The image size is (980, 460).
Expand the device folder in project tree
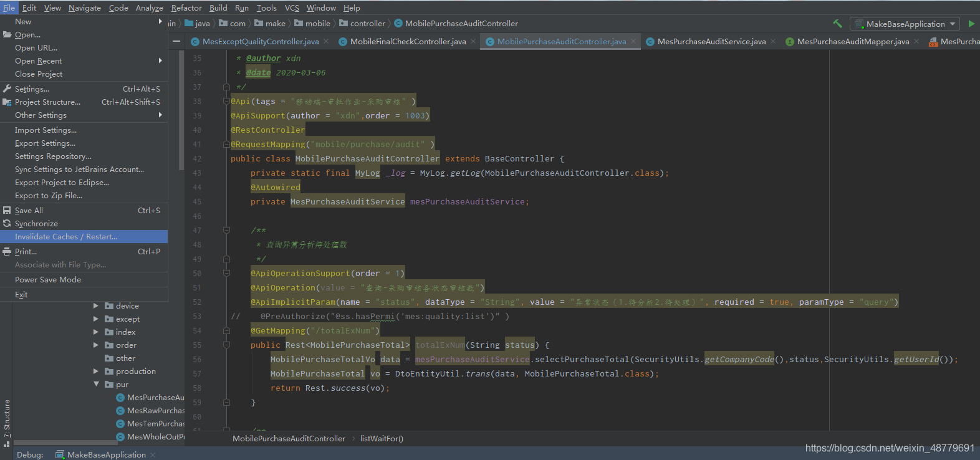(x=96, y=305)
